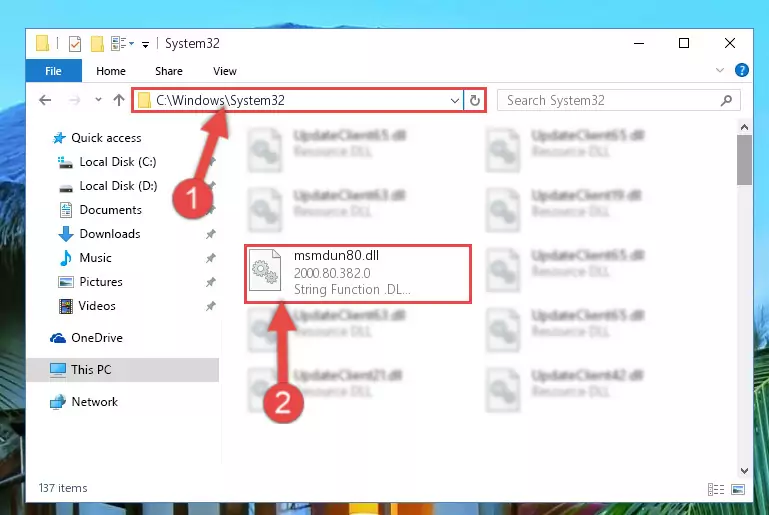Click the Downloads blue arrow icon
Screen dimensions: 769x515
(66, 234)
